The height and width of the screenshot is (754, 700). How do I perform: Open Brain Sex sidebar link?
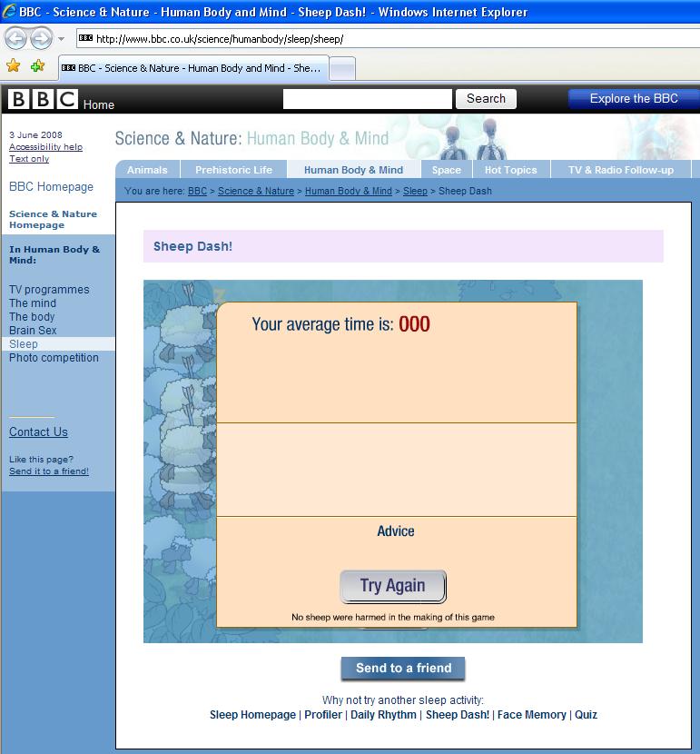coord(33,331)
